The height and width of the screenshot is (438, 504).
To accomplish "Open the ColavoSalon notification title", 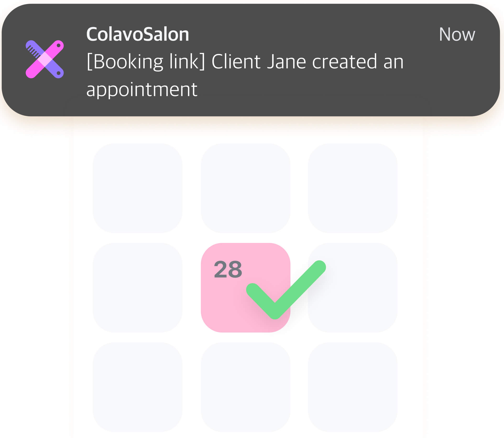I will [138, 34].
